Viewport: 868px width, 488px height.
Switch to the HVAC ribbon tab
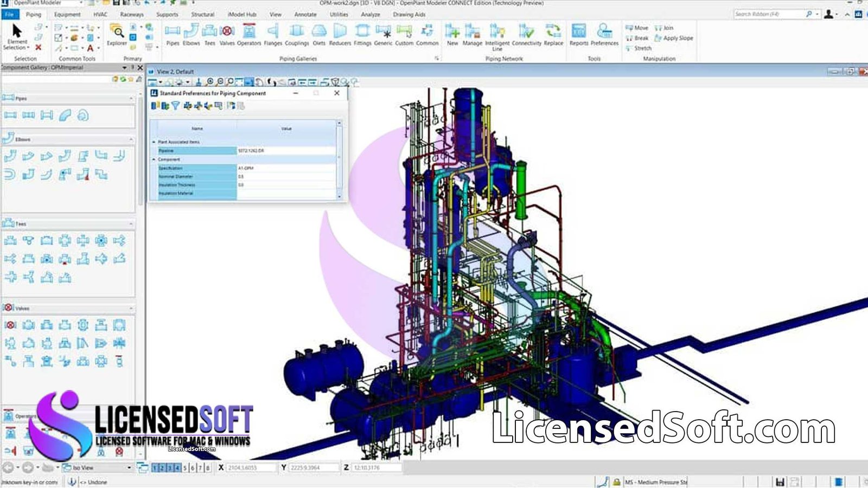click(x=100, y=15)
